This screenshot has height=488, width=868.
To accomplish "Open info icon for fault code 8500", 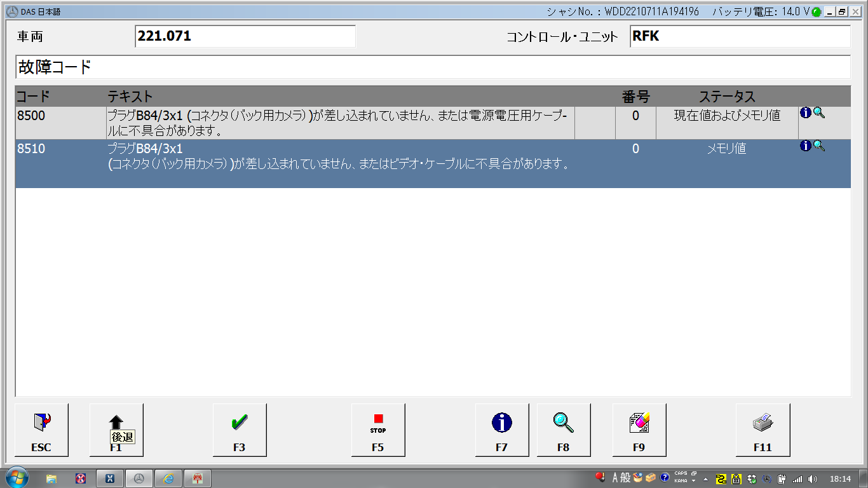I will [806, 112].
